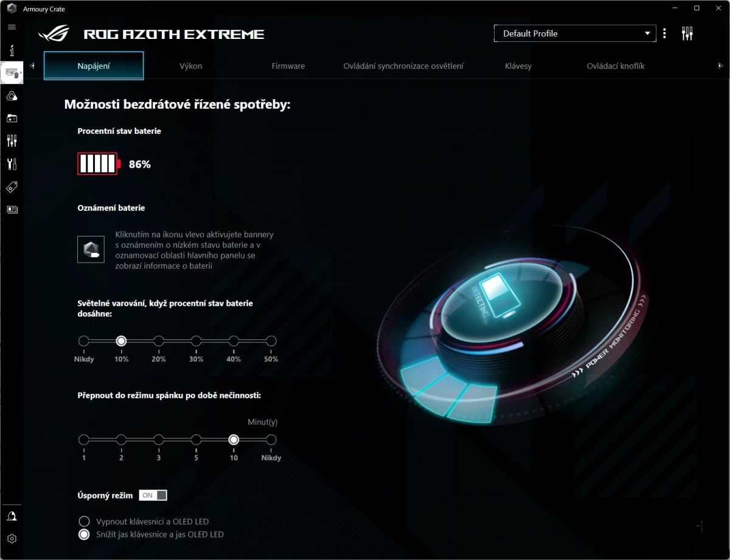Open News sidebar icon
730x560 pixels.
(12, 209)
